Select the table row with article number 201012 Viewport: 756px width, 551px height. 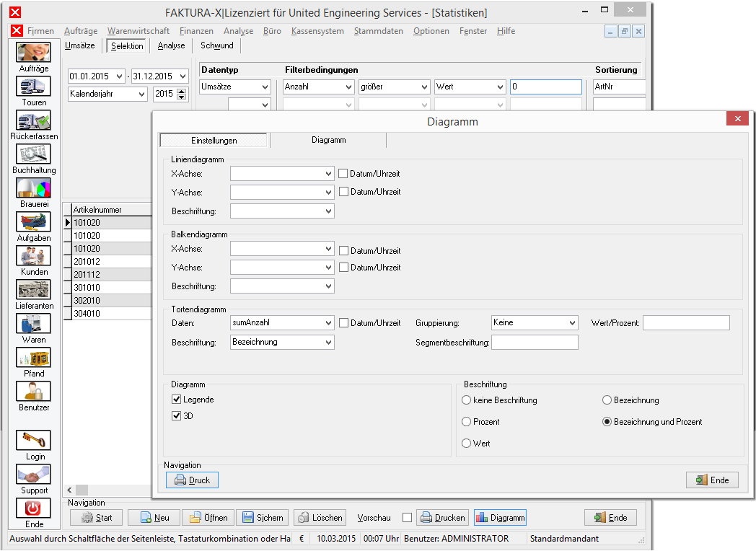[108, 262]
